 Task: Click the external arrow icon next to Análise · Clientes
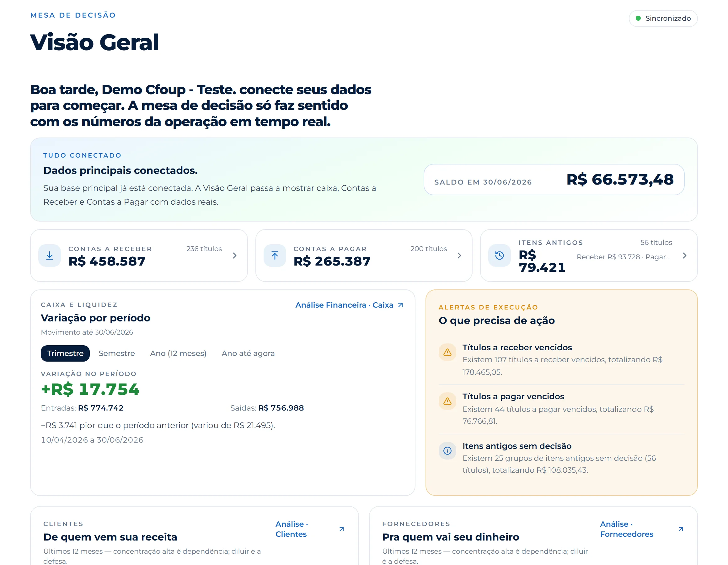342,529
